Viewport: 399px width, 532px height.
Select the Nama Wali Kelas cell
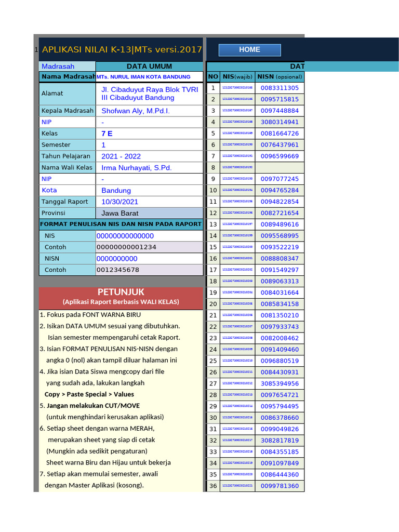click(149, 168)
